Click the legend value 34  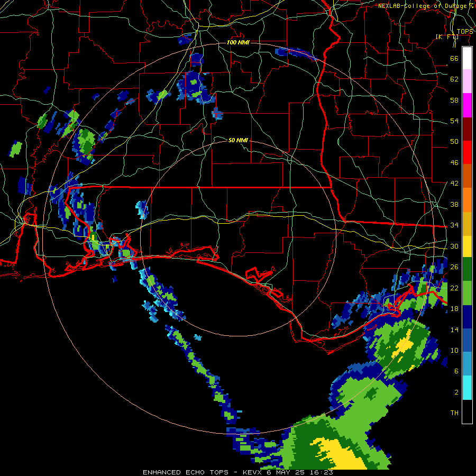[454, 225]
